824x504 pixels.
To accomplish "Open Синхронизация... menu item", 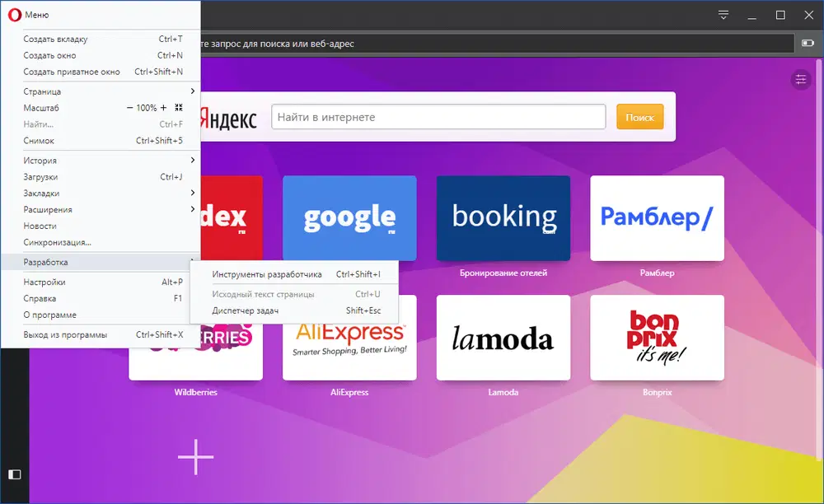I will [101, 242].
